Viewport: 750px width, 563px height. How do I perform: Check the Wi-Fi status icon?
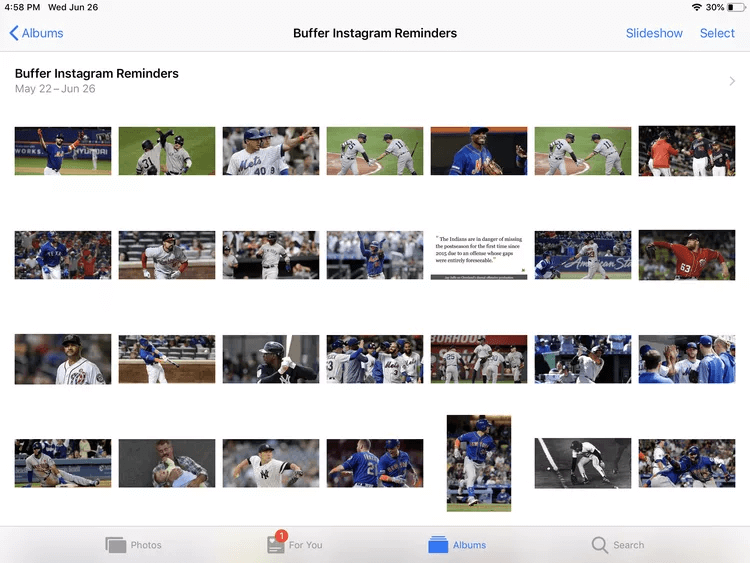coord(696,7)
